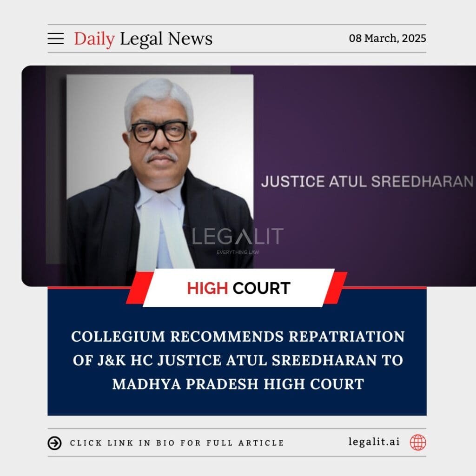Screen dimensions: 476x476
Task: Click the red globe icon
Action: coord(418,443)
